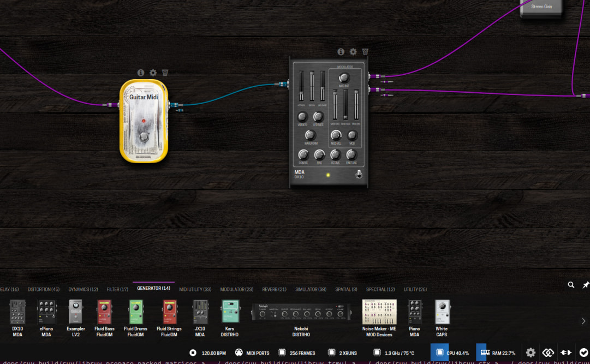The image size is (590, 364).
Task: Toggle the Guitar Midi pedal footswitch
Action: [144, 137]
